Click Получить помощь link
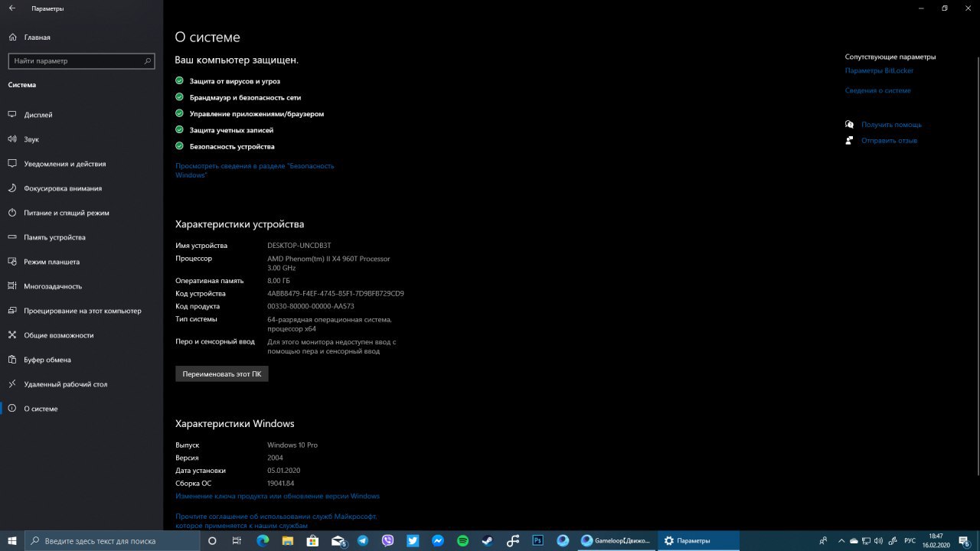 coord(891,125)
